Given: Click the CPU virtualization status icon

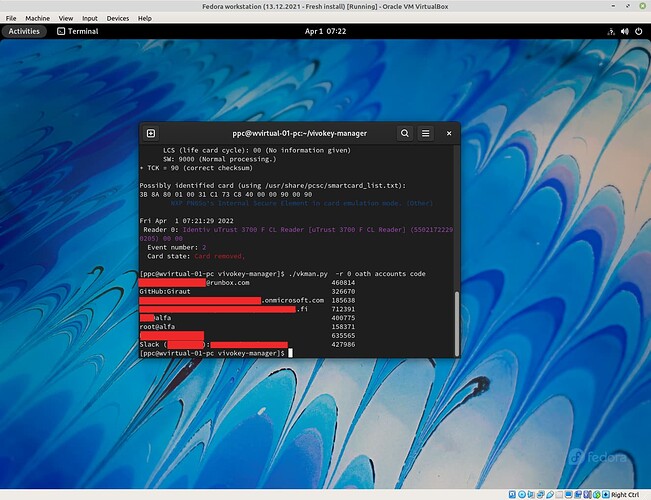Looking at the screenshot, I should [x=587, y=495].
